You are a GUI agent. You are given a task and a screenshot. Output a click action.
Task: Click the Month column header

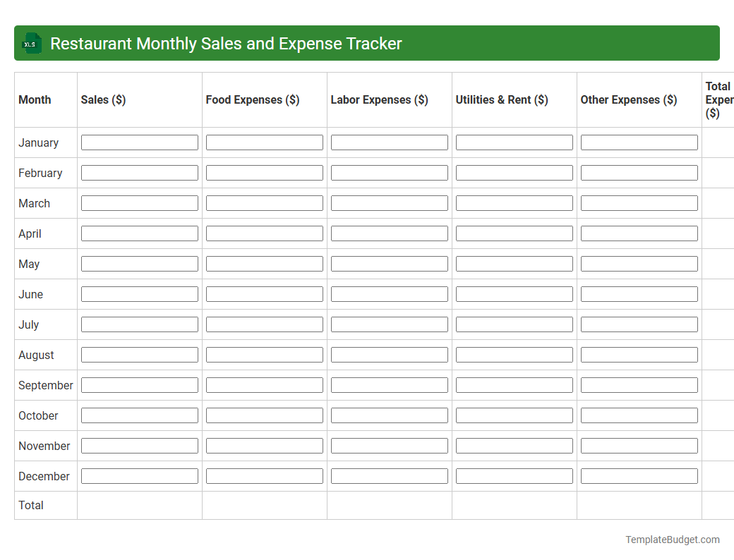click(x=35, y=99)
